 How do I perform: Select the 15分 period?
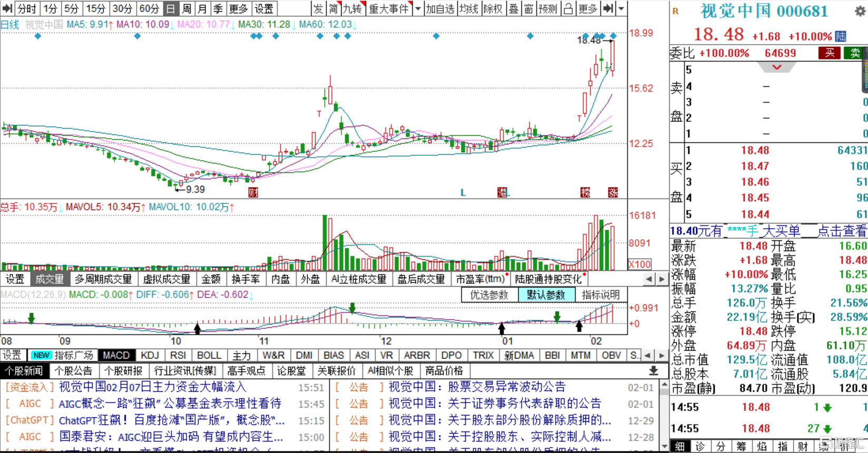pyautogui.click(x=95, y=8)
